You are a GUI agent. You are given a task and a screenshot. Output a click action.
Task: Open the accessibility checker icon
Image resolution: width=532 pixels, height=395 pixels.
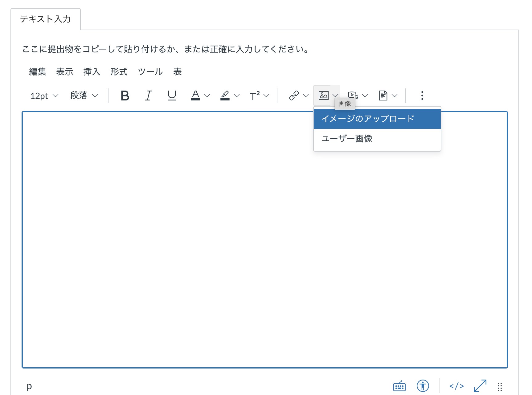[423, 386]
